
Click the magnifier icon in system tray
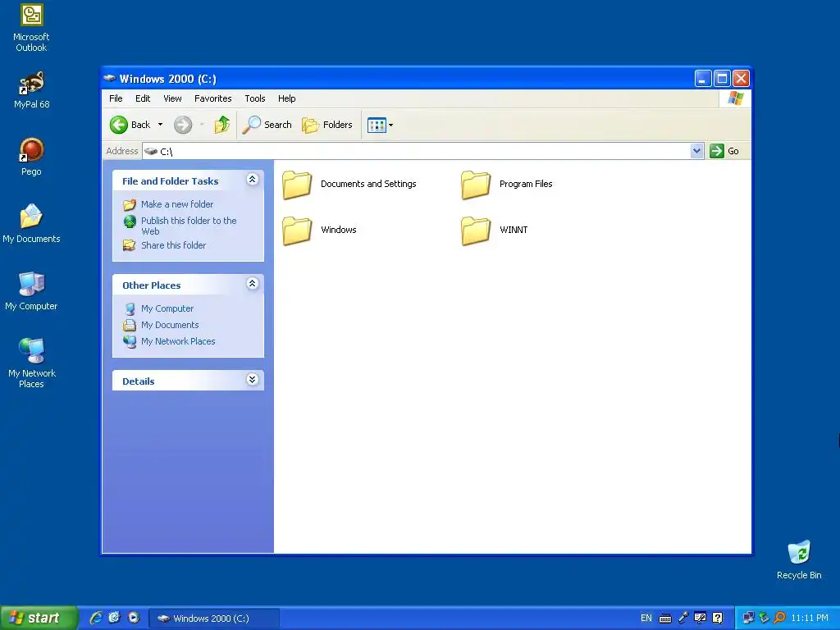point(780,618)
